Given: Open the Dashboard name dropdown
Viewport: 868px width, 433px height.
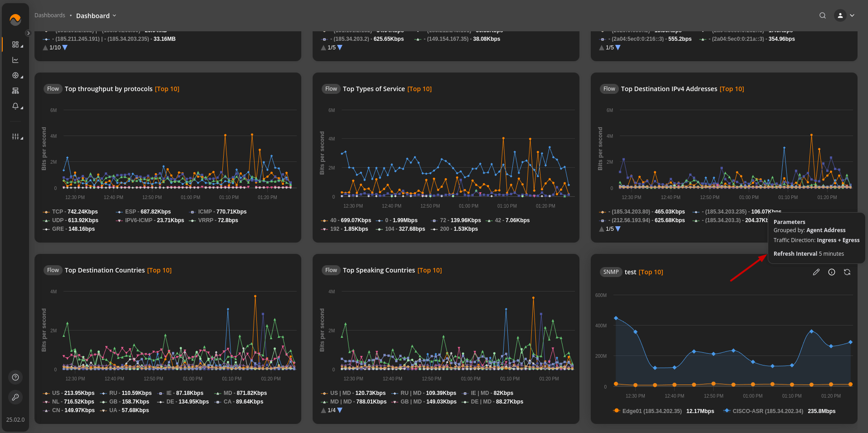Looking at the screenshot, I should point(96,15).
